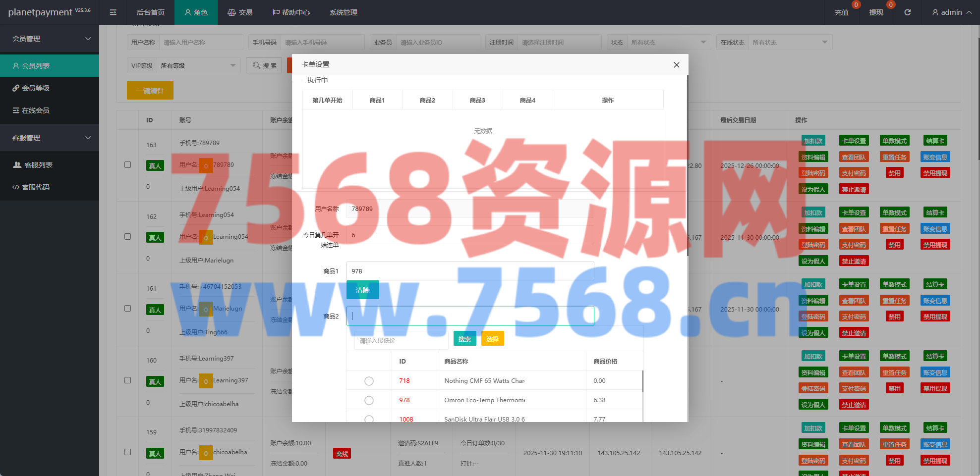Open 会员等级 in sidebar
Image resolution: width=980 pixels, height=476 pixels.
(x=36, y=88)
